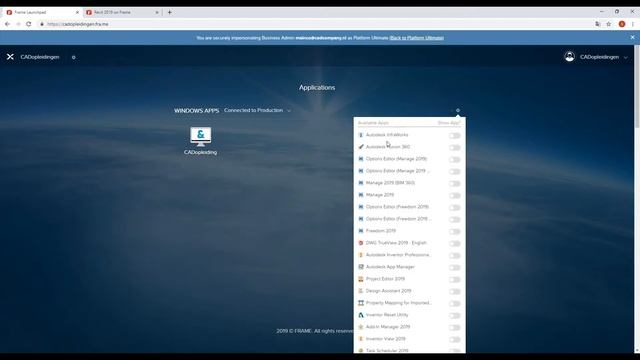Open the Chrome three-dot menu
This screenshot has height=360, width=640.
[x=633, y=24]
